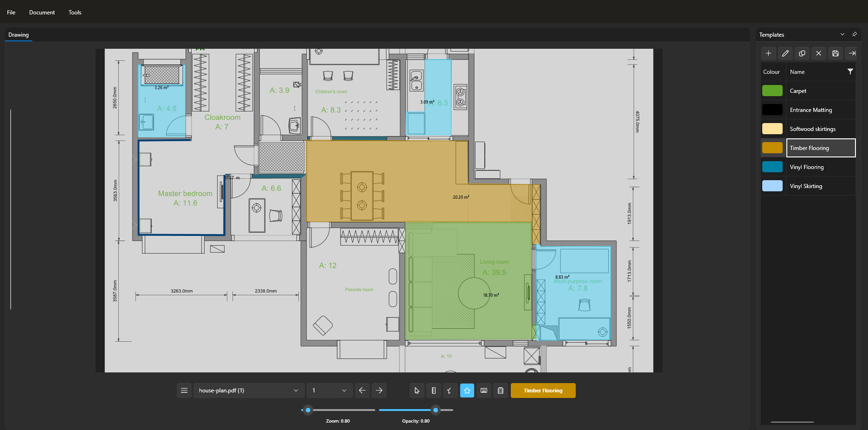Open the page number dropdown
Screen dimensions: 868x430
pos(329,391)
